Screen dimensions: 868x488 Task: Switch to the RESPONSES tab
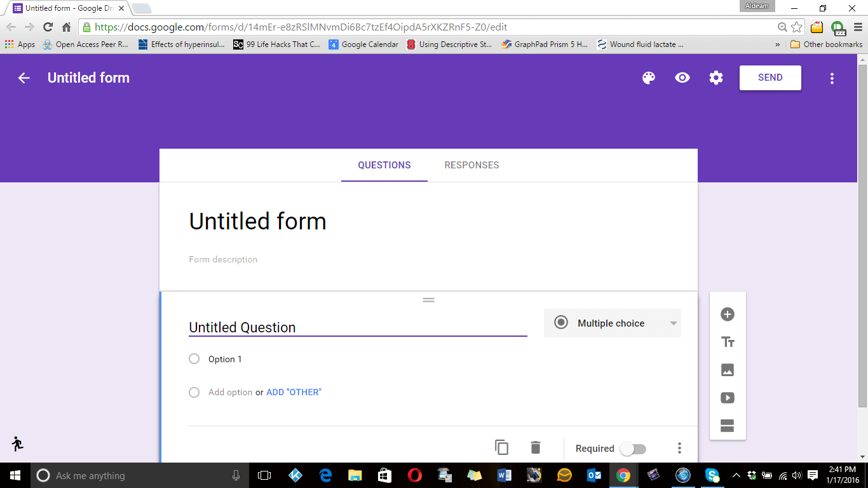(x=471, y=165)
